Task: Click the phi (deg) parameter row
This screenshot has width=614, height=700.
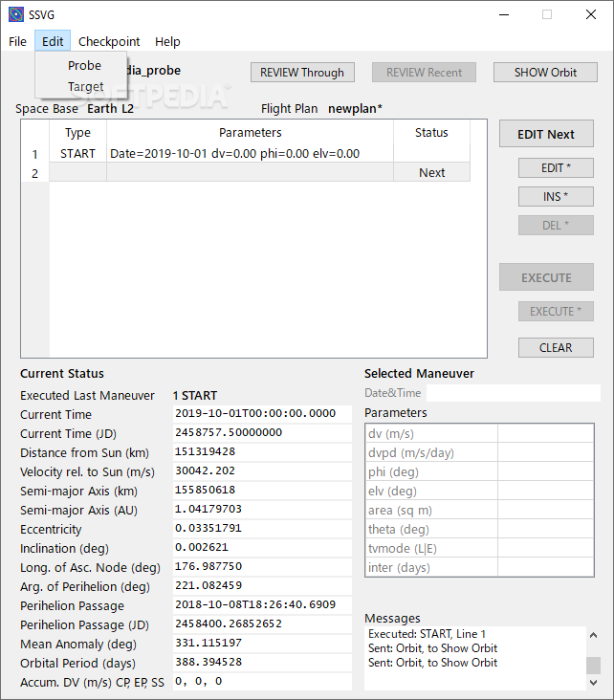Action: (x=479, y=471)
